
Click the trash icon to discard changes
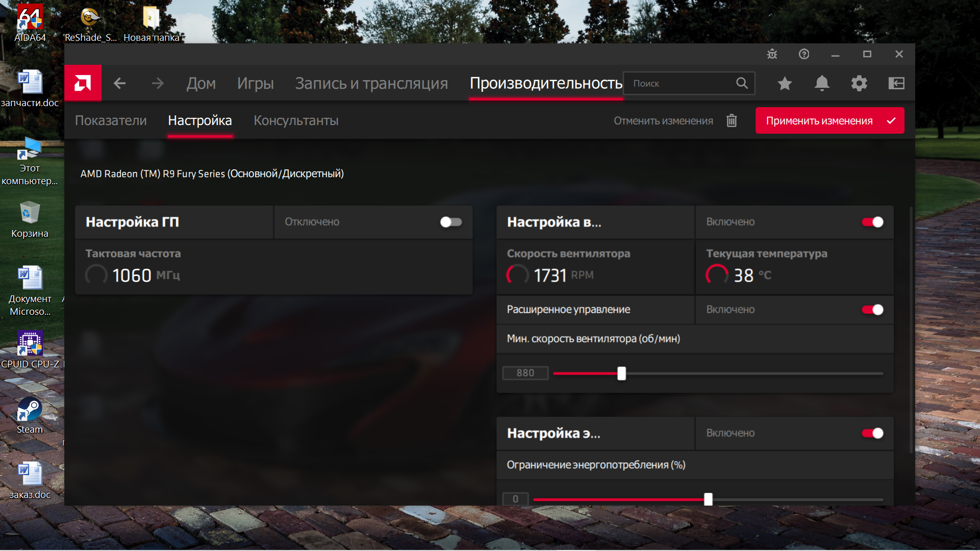click(731, 121)
